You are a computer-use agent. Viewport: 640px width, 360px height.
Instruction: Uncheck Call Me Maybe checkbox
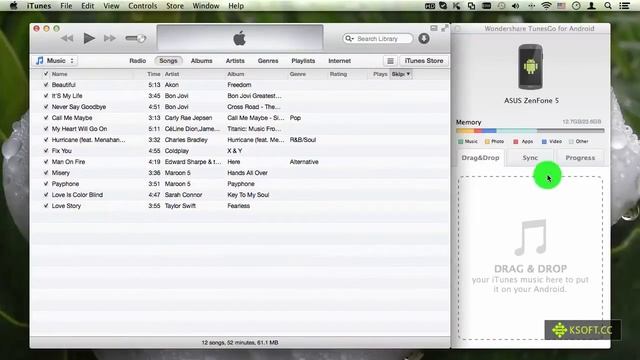click(x=46, y=118)
